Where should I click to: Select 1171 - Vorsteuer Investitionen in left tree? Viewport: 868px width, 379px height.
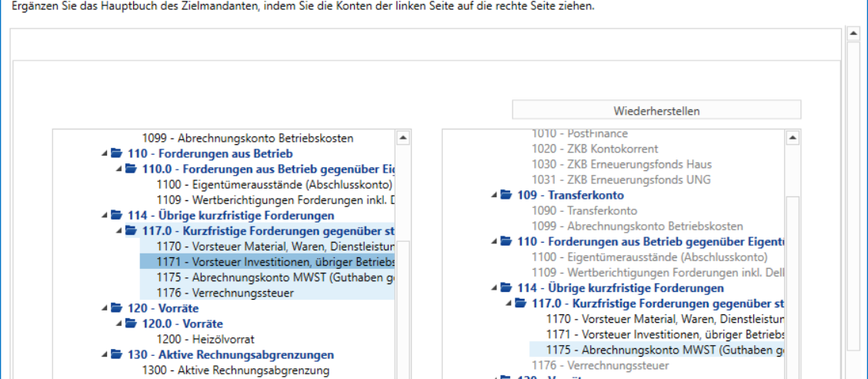267,262
